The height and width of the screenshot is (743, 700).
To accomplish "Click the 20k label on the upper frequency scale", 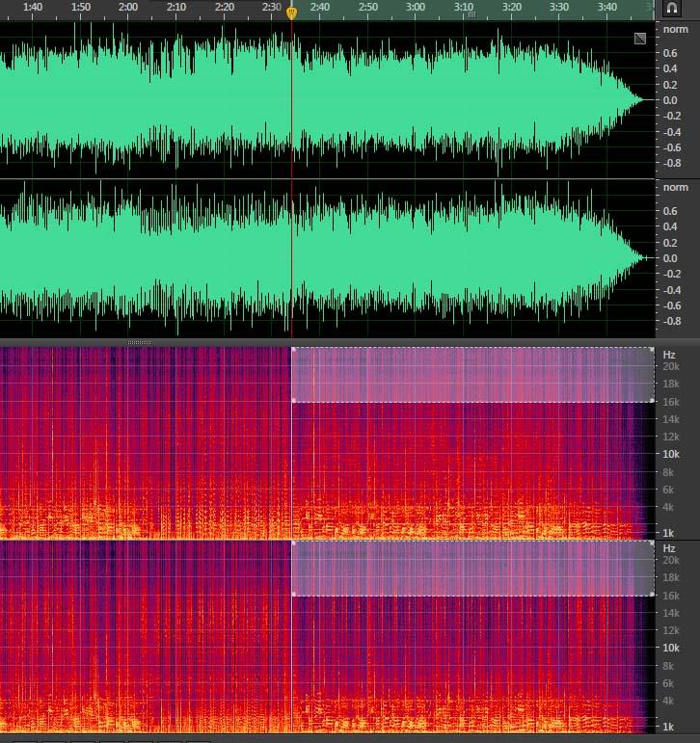I will pyautogui.click(x=671, y=366).
